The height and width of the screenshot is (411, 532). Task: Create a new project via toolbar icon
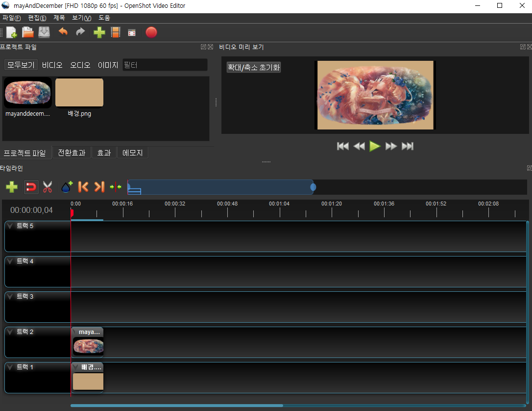click(12, 32)
